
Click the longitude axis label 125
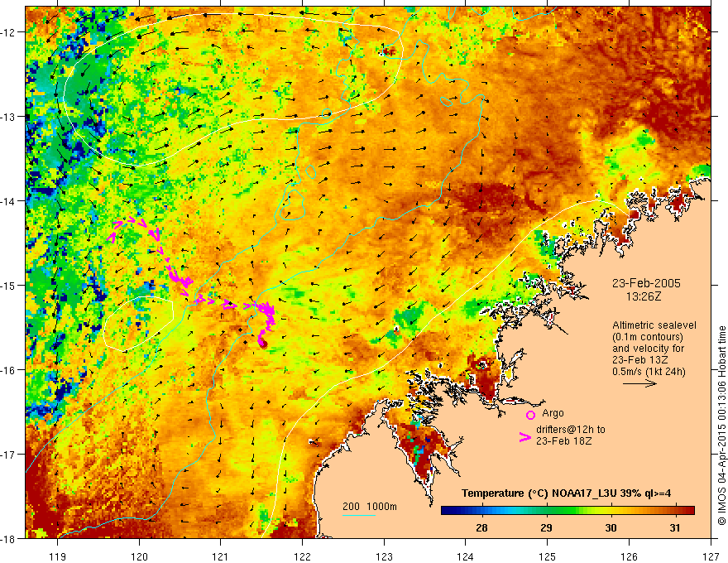point(548,556)
